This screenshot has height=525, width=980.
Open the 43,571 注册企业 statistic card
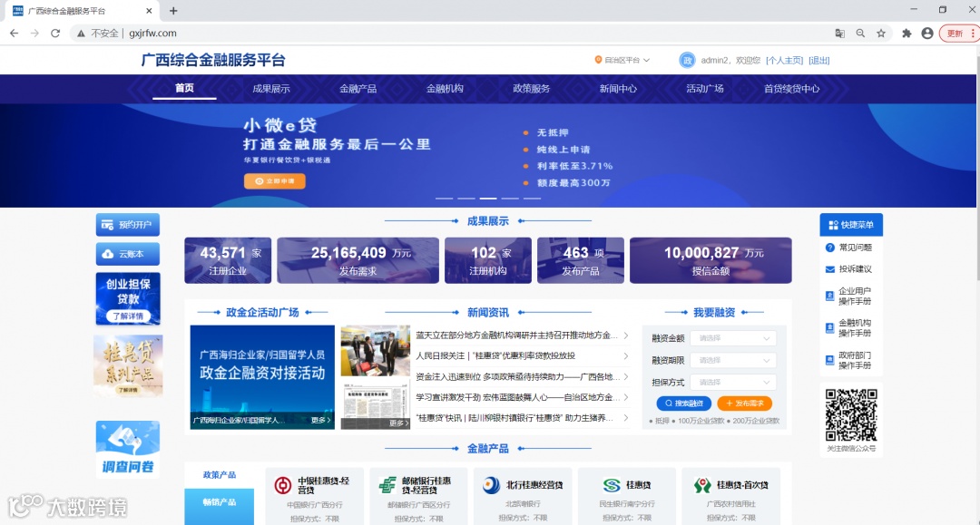tap(228, 260)
